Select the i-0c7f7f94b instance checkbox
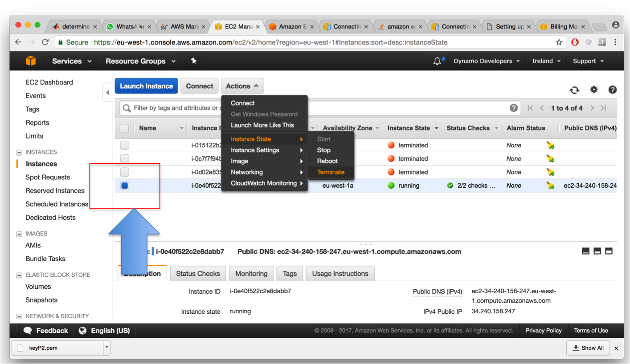This screenshot has width=630, height=364. click(x=125, y=158)
